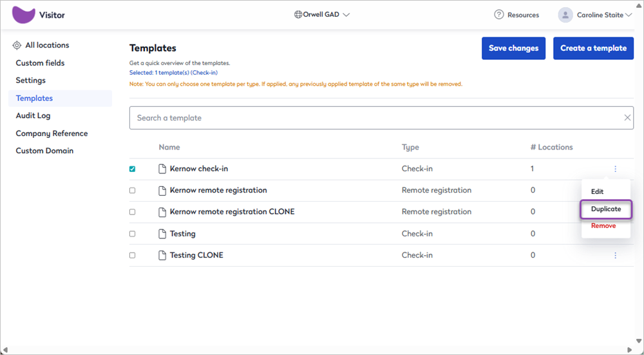Click the All locations target icon
This screenshot has width=644, height=355.
[17, 45]
